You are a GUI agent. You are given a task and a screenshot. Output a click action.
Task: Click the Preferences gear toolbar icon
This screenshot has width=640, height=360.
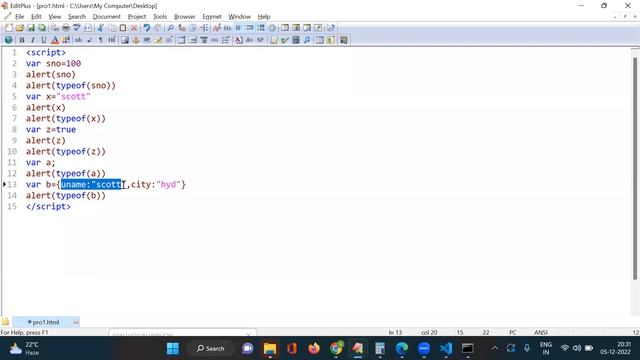272,28
